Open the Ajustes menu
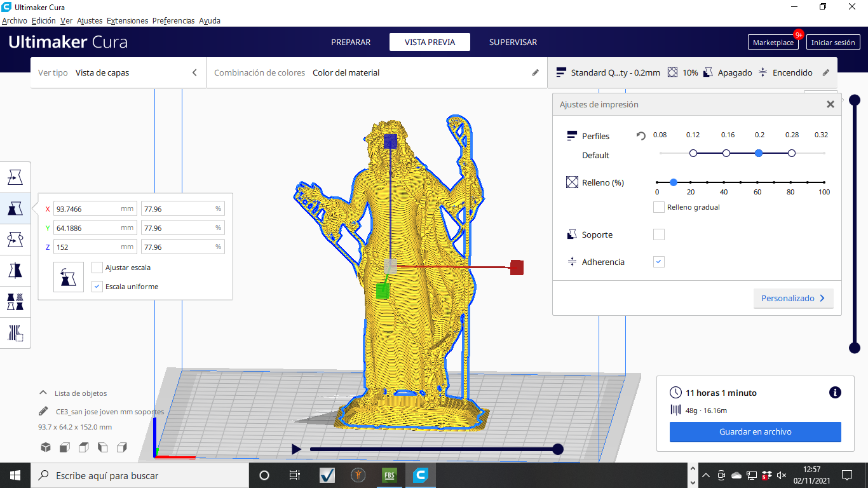Viewport: 868px width, 488px height. [90, 20]
